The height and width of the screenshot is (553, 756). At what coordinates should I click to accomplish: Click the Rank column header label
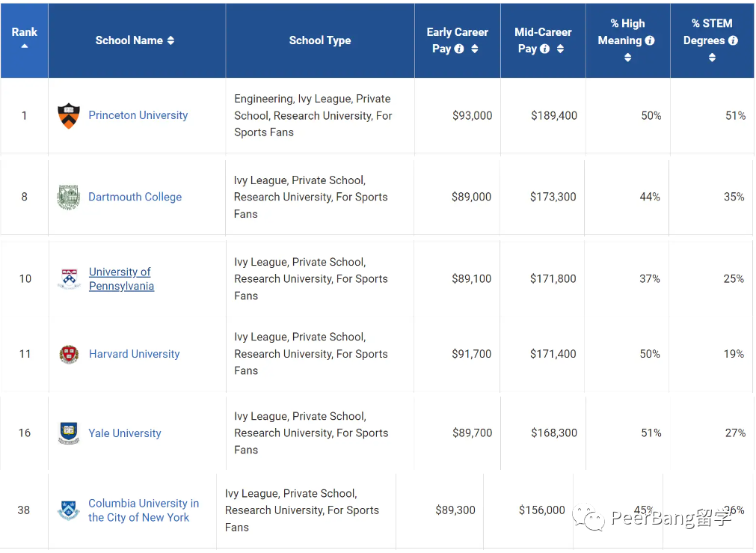24,32
